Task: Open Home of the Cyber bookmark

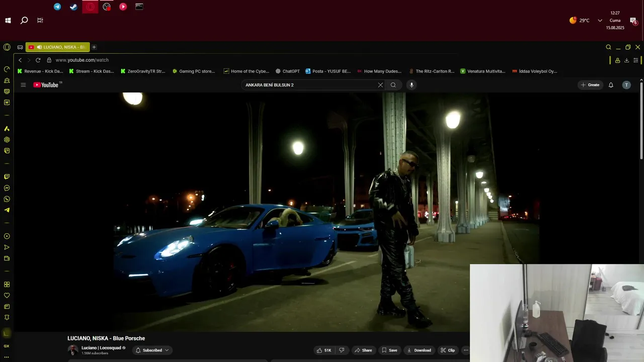Action: tap(247, 71)
